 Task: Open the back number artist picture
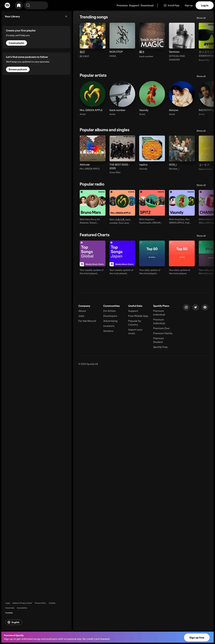[x=122, y=94]
